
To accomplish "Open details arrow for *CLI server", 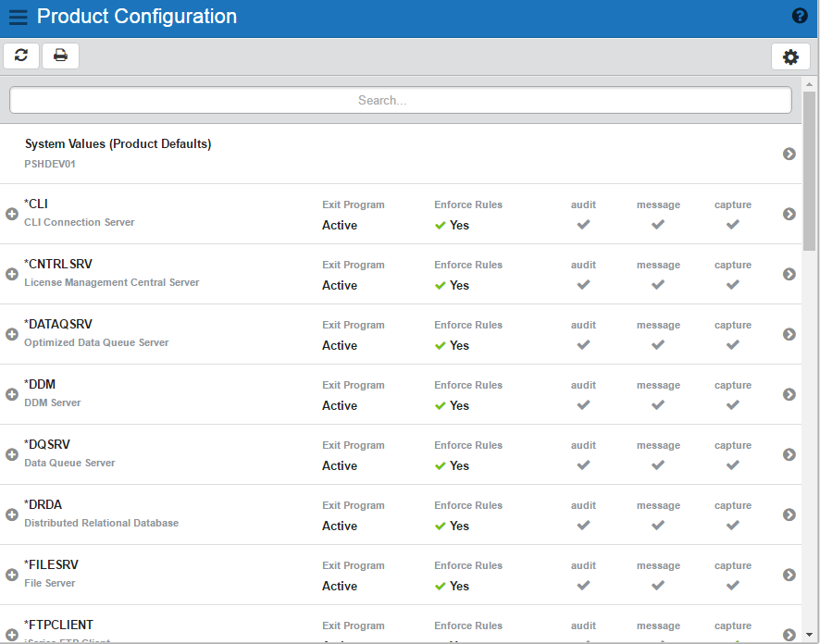I will [789, 214].
